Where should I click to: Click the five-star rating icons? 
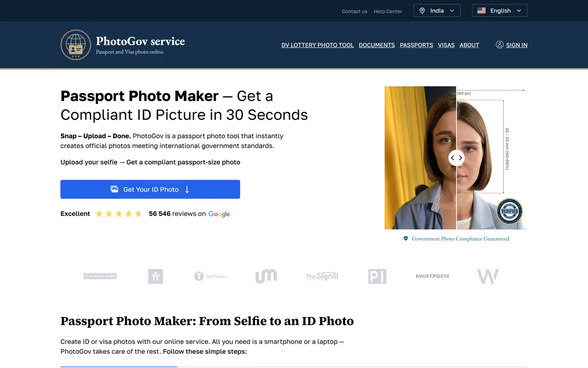point(119,214)
